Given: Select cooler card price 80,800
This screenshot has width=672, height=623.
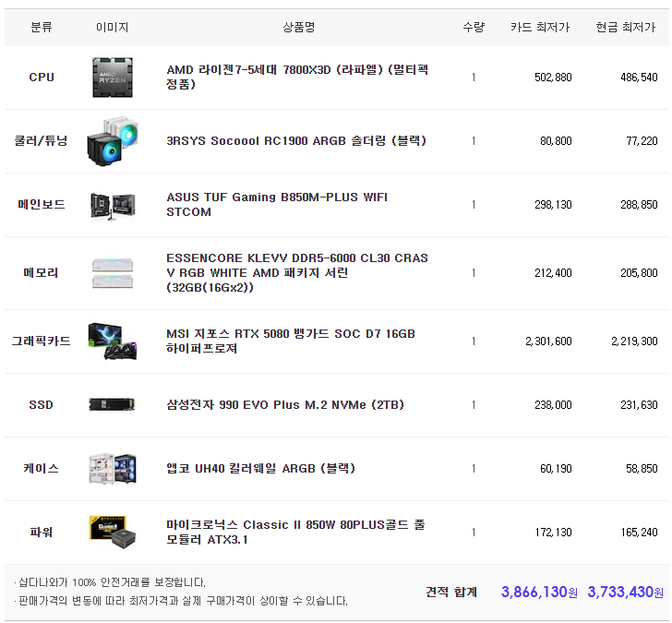Looking at the screenshot, I should click(x=556, y=141).
